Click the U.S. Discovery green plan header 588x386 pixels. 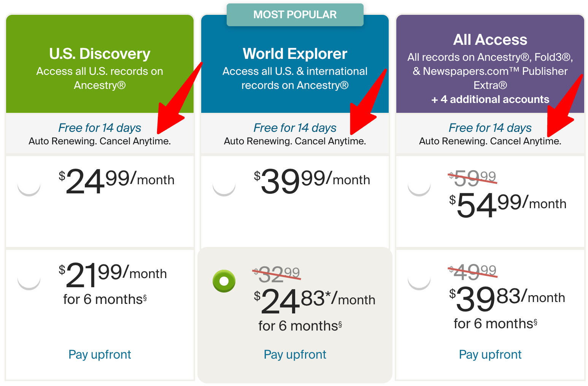100,64
